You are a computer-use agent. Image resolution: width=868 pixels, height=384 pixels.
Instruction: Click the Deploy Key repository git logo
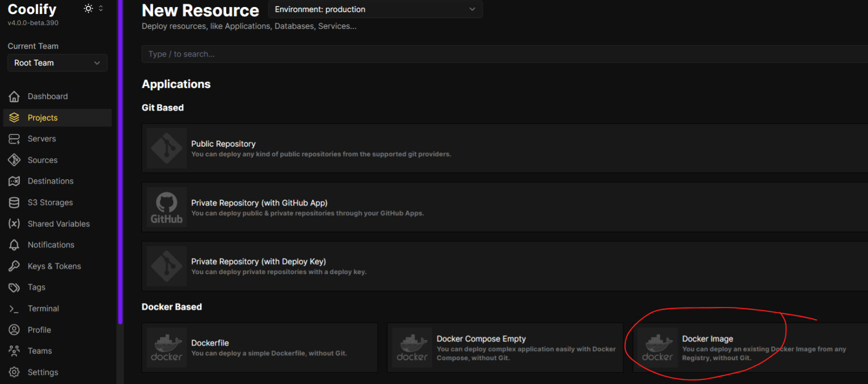pos(167,266)
